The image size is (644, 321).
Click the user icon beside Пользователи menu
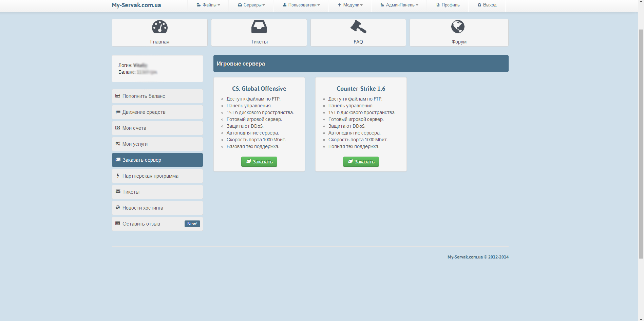285,5
